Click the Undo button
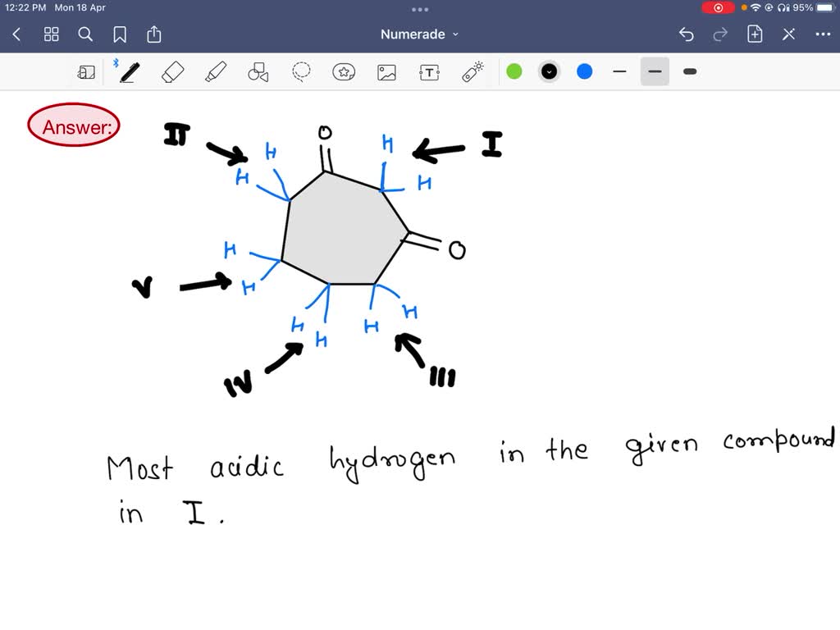The height and width of the screenshot is (630, 840). click(687, 34)
